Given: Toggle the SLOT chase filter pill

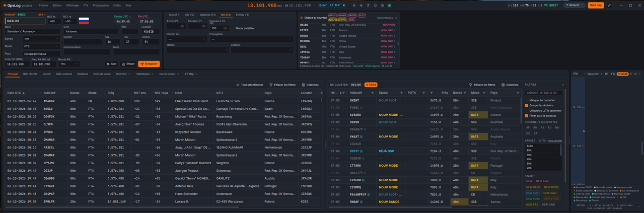Looking at the screenshot, I should 362,16.
